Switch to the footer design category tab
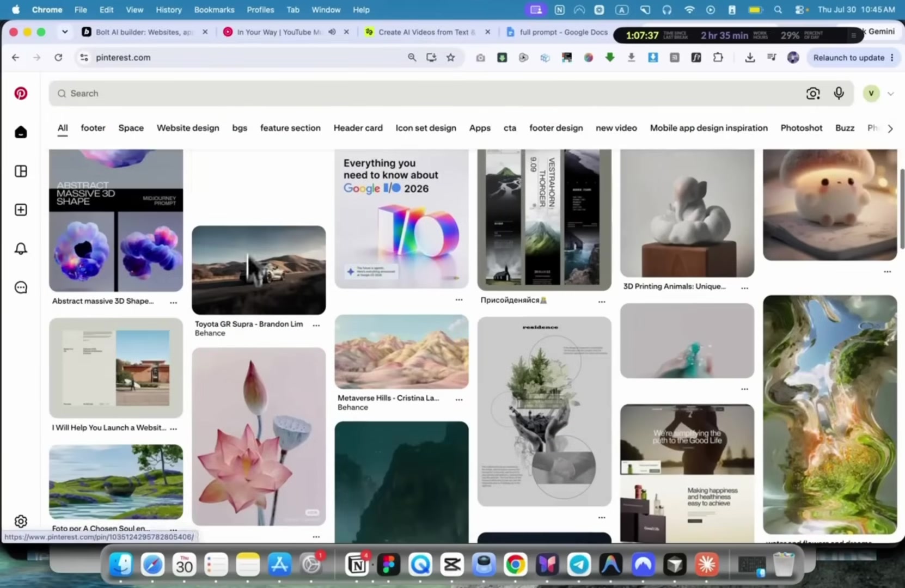This screenshot has height=588, width=905. 556,128
